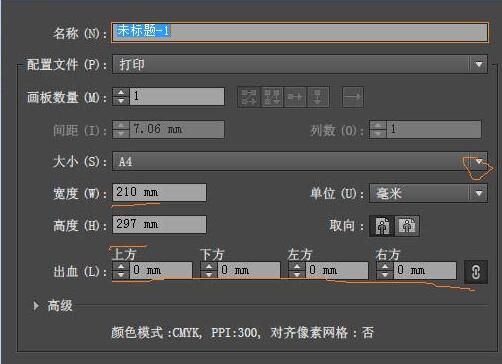The height and width of the screenshot is (364, 502).
Task: Select the grid by column artboard layout icon
Action: tap(272, 97)
